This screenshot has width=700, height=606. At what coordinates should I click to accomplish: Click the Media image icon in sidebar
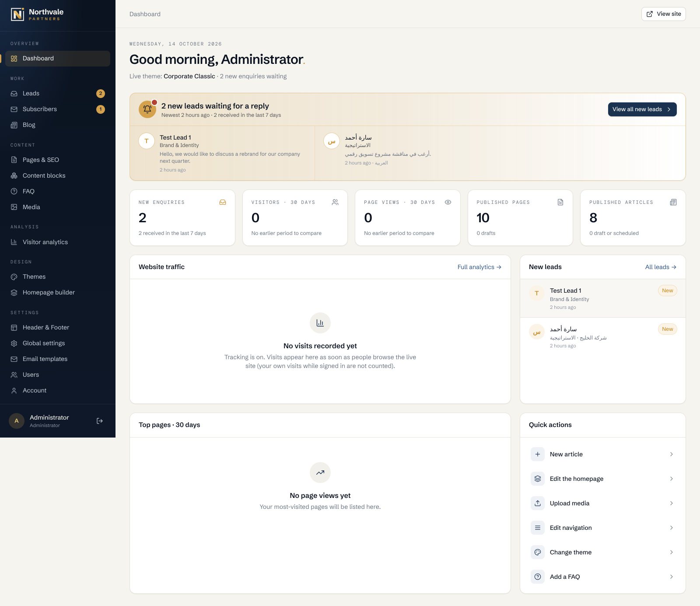(x=14, y=207)
